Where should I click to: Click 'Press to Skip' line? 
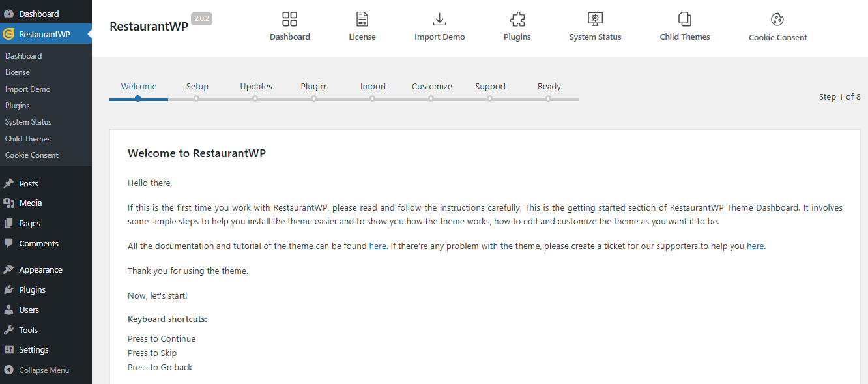[x=152, y=353]
